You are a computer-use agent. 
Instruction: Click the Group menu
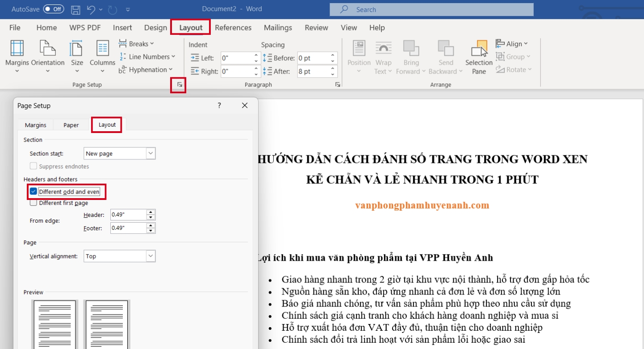[x=513, y=57]
